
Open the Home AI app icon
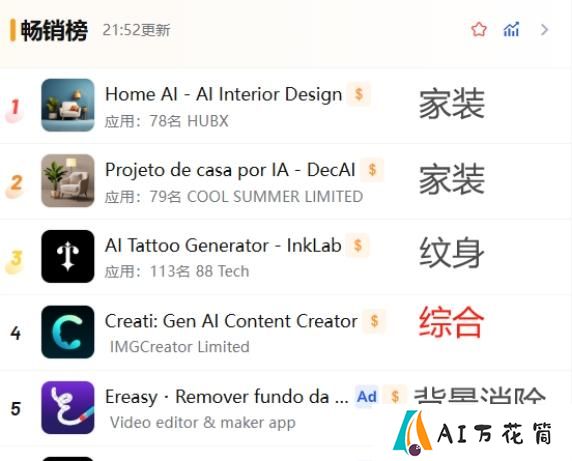(68, 105)
